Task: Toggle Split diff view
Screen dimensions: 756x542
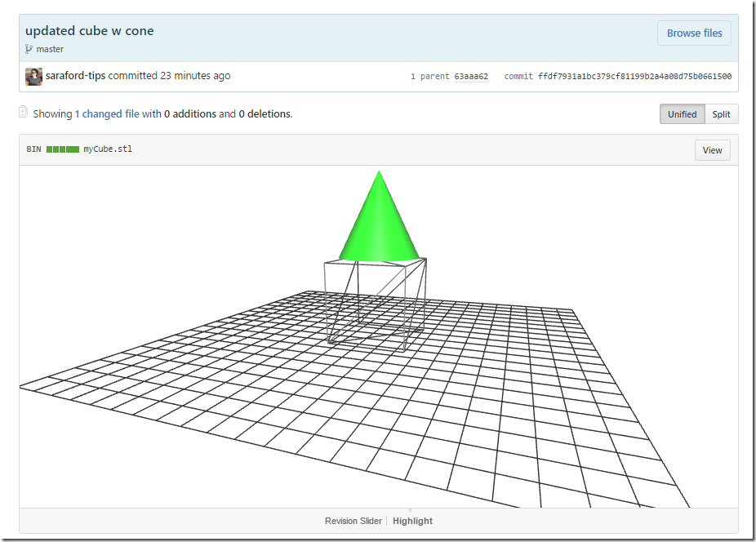Action: coord(721,114)
